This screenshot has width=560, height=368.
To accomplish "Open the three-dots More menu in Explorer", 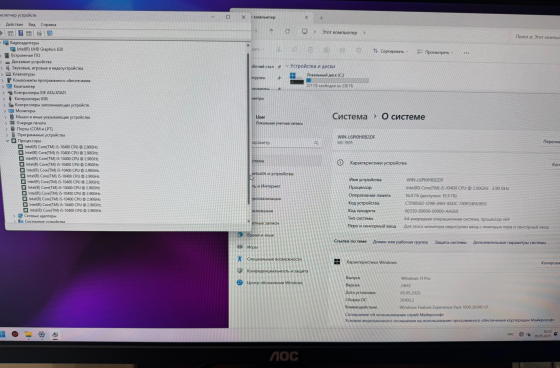I will (466, 53).
